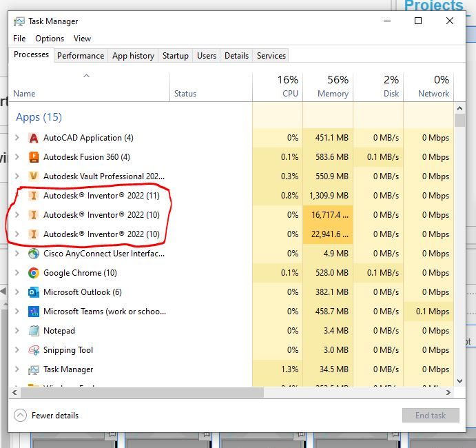Expand the Google Chrome (10) group
This screenshot has width=476, height=448.
(x=17, y=273)
